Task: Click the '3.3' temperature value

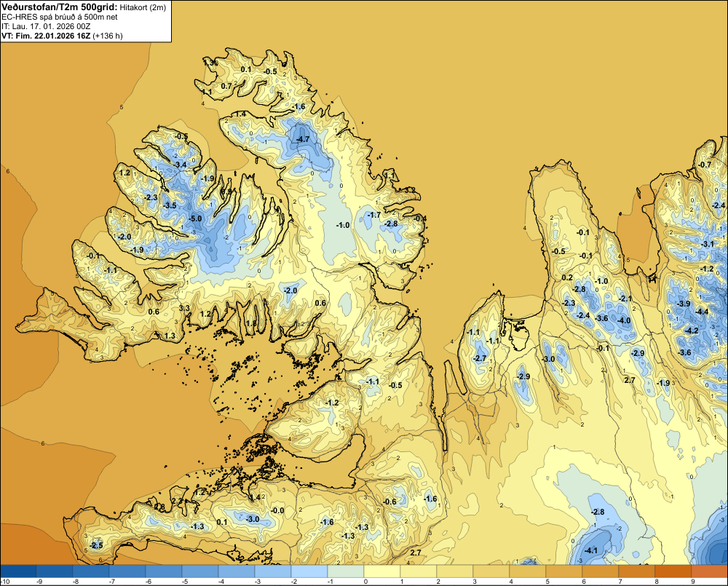Action: point(184,308)
